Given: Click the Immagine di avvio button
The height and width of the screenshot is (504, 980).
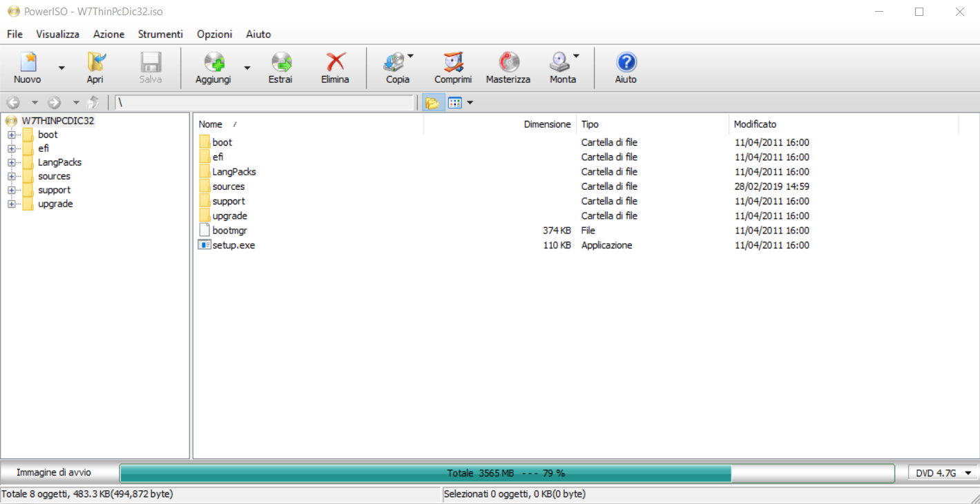Looking at the screenshot, I should 54,473.
